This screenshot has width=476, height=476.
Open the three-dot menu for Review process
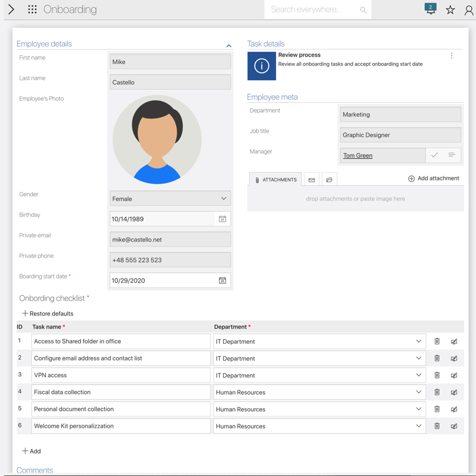coord(452,56)
